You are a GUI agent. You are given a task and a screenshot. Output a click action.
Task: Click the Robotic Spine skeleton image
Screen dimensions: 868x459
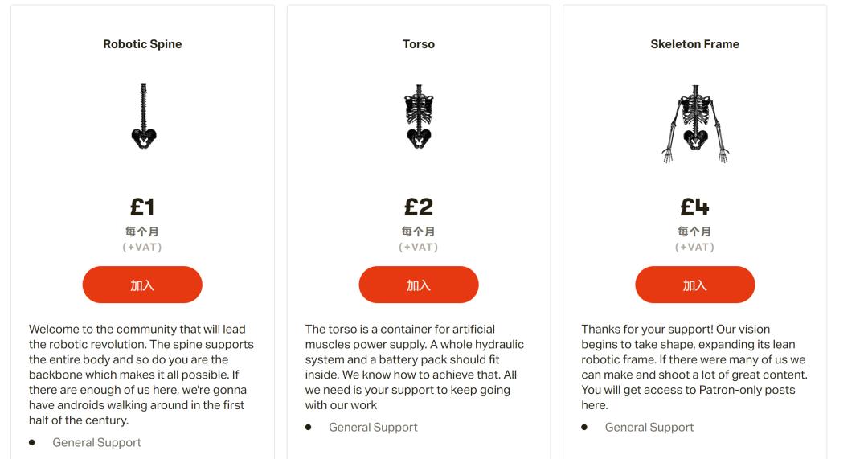(x=143, y=117)
